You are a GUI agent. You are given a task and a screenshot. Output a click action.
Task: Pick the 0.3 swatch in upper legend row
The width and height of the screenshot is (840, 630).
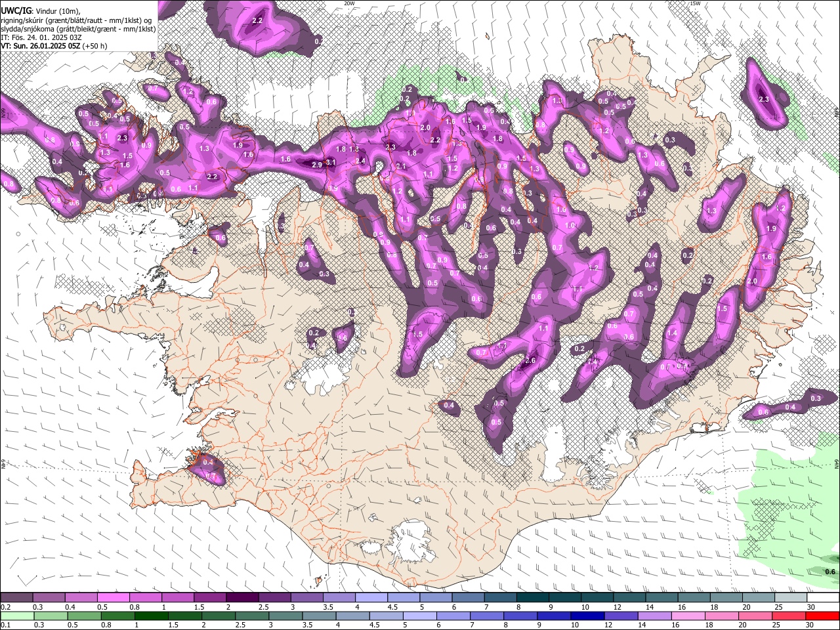[49, 597]
